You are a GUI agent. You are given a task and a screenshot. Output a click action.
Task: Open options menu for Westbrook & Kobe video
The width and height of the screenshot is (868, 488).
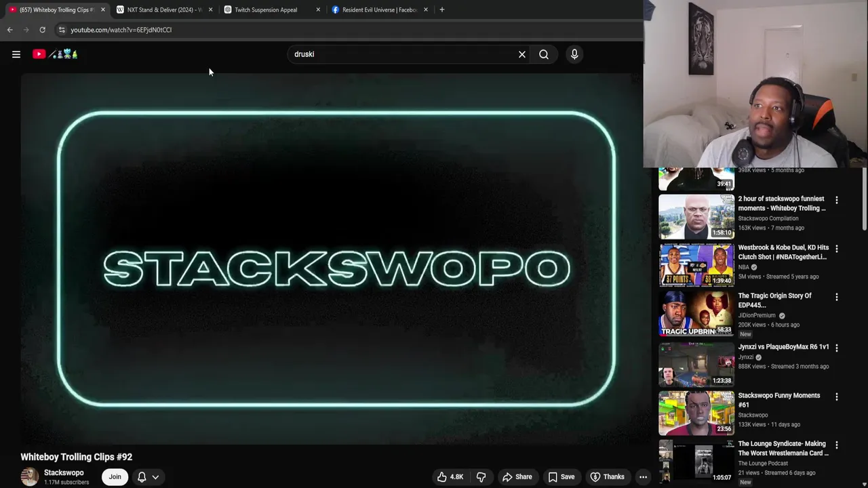(837, 249)
